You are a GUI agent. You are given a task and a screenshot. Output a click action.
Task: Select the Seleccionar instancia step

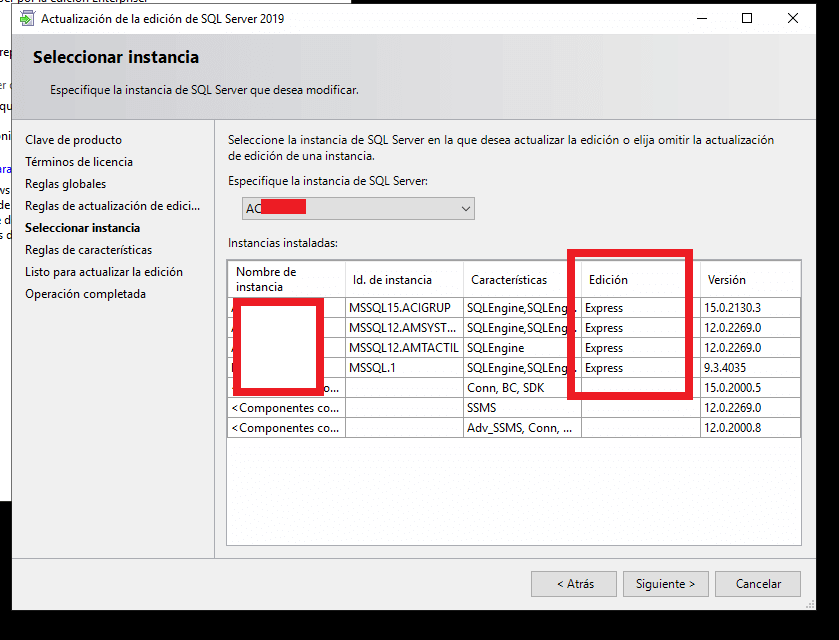[x=82, y=227]
